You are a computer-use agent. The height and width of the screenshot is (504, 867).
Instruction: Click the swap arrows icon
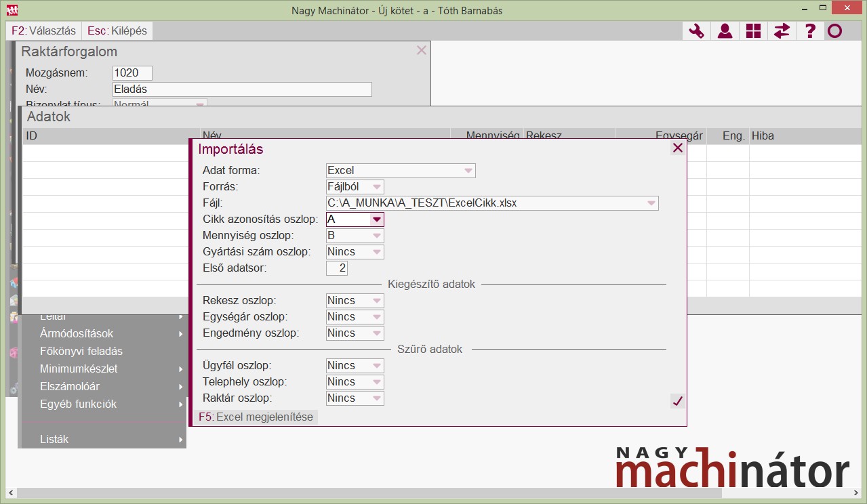tap(782, 31)
